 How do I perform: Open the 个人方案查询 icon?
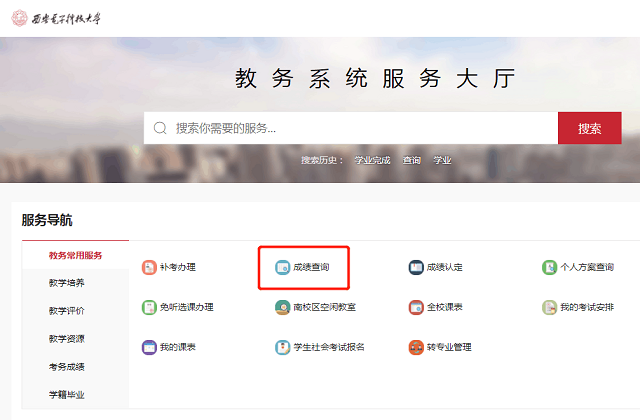click(549, 267)
